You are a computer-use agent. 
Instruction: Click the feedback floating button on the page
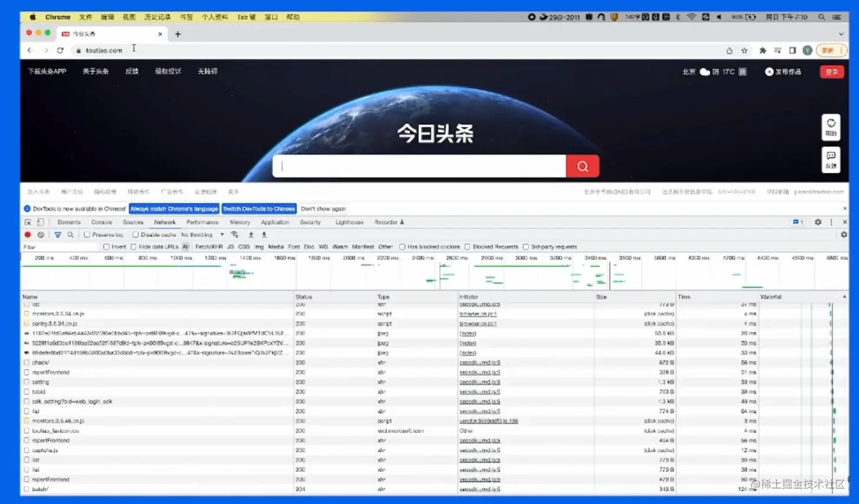[x=831, y=160]
